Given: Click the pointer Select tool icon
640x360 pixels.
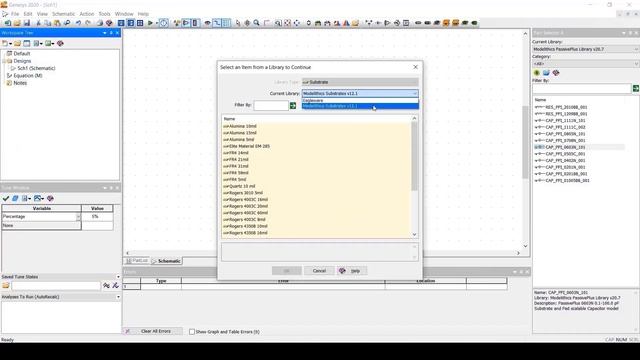Looking at the screenshot, I should (238, 23).
